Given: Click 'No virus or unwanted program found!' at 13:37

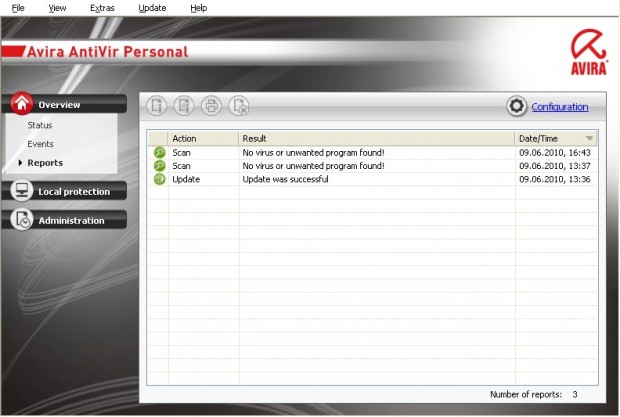Looking at the screenshot, I should [313, 166].
